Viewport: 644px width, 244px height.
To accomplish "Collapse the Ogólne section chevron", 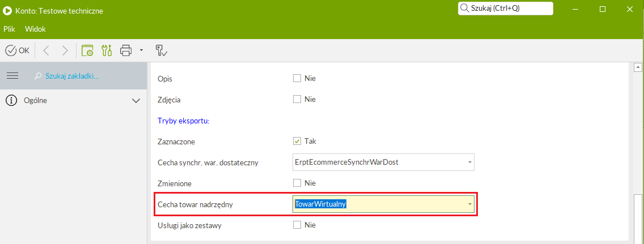I will [x=136, y=100].
